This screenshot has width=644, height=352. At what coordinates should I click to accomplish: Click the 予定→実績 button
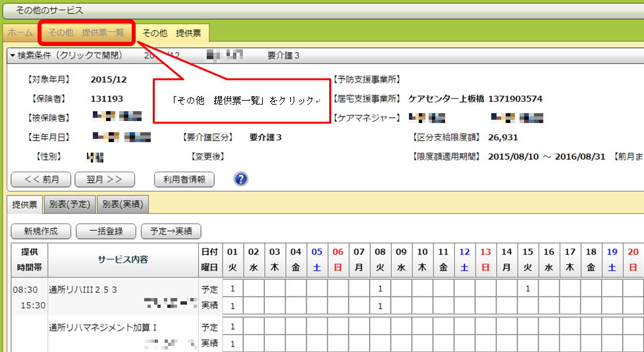coord(171,231)
